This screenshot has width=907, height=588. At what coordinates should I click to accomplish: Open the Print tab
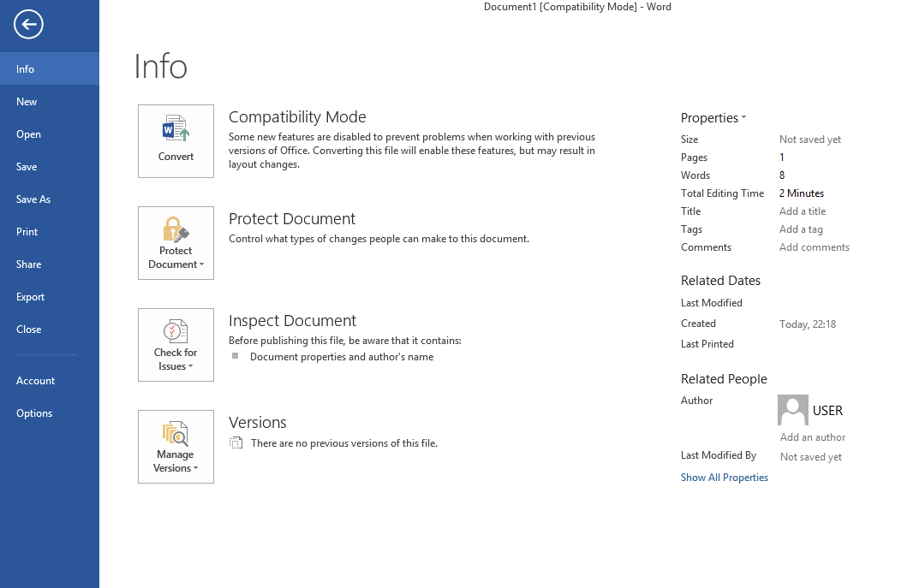(50, 231)
